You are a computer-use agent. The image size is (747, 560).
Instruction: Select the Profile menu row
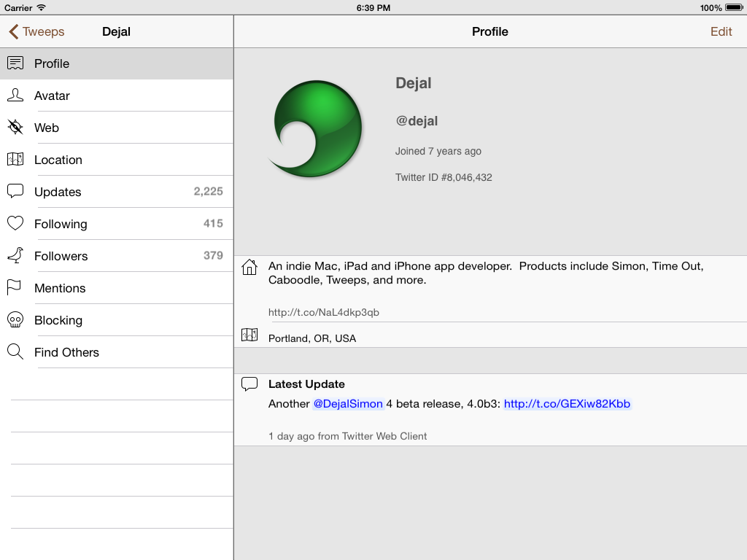click(x=117, y=63)
